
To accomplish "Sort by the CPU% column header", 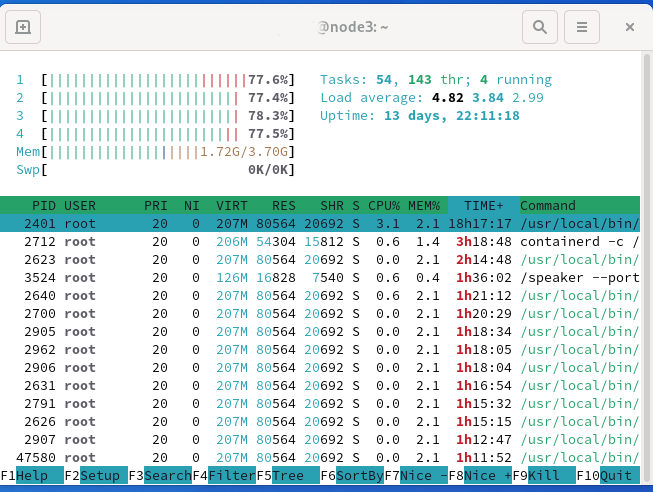I will tap(384, 206).
